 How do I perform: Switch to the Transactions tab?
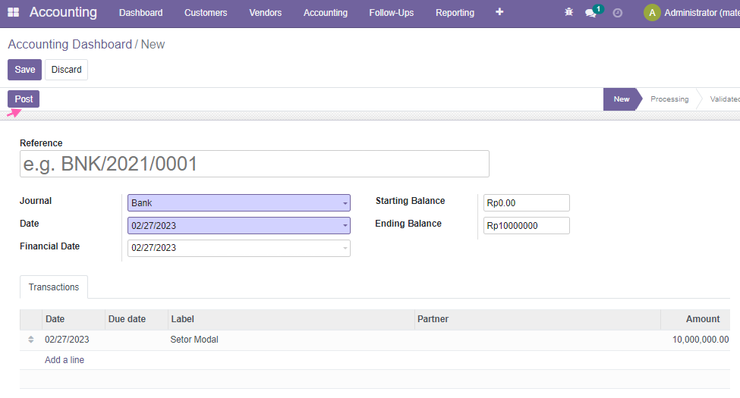pos(54,287)
